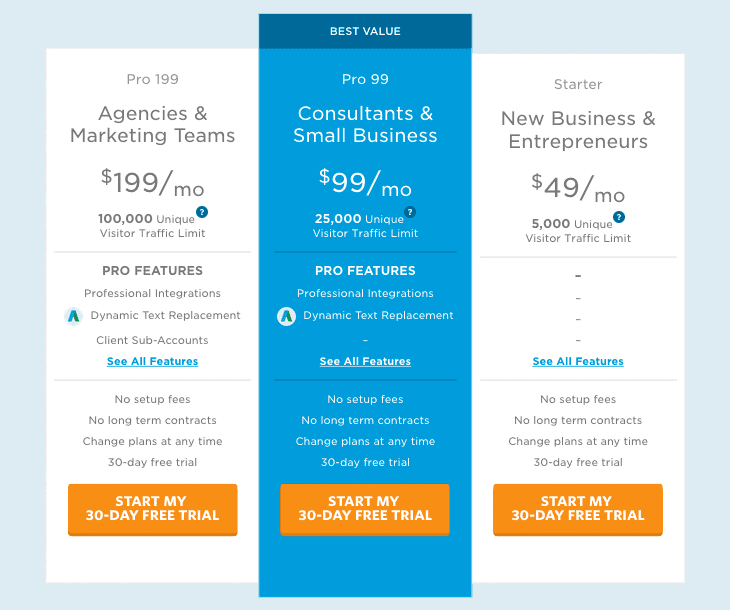Start 30-day free trial for Pro 199
Screen dimensions: 730x610
click(152, 509)
